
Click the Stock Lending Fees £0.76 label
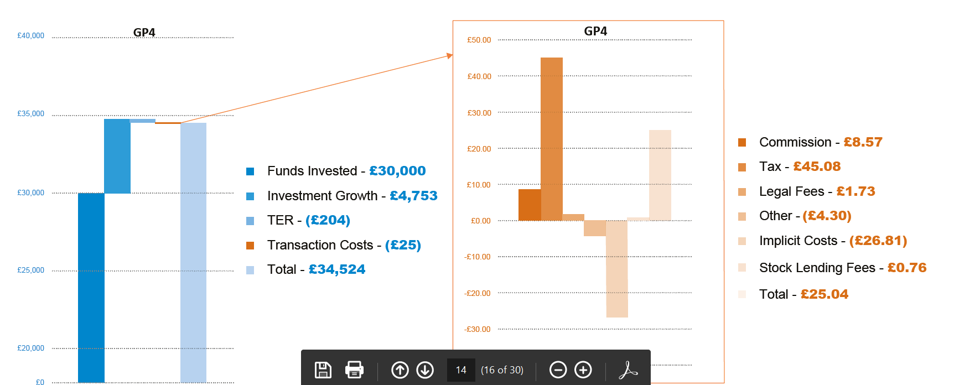842,268
